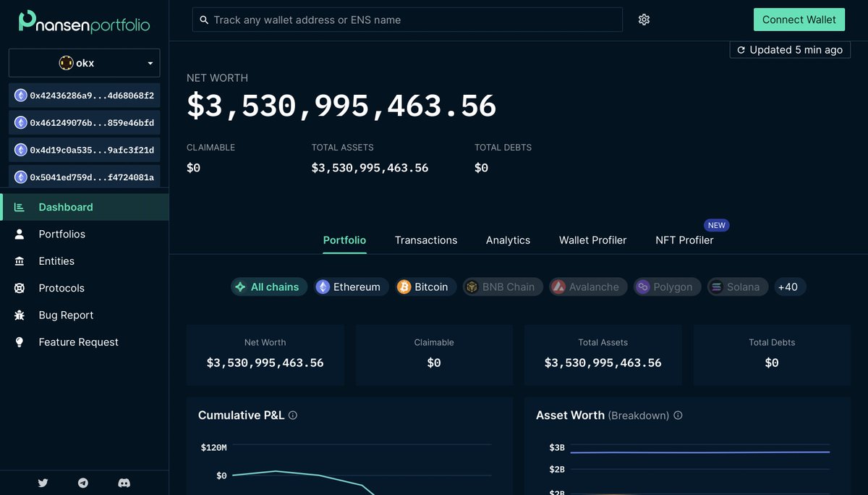Click the NEW badge above NFT Profiler
The width and height of the screenshot is (868, 495).
tap(717, 225)
